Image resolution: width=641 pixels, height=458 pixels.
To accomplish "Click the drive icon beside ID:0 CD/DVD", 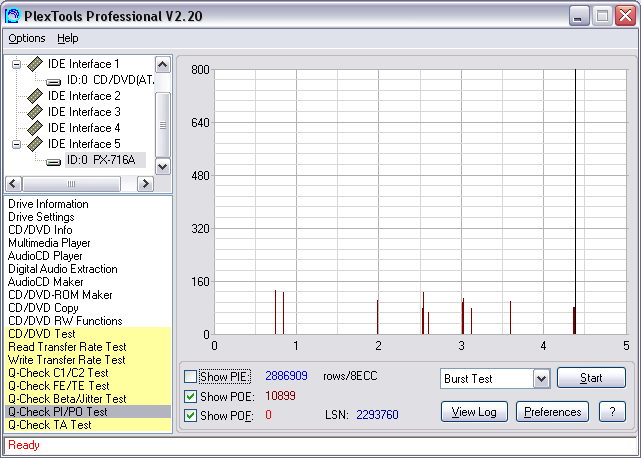I will pos(54,82).
